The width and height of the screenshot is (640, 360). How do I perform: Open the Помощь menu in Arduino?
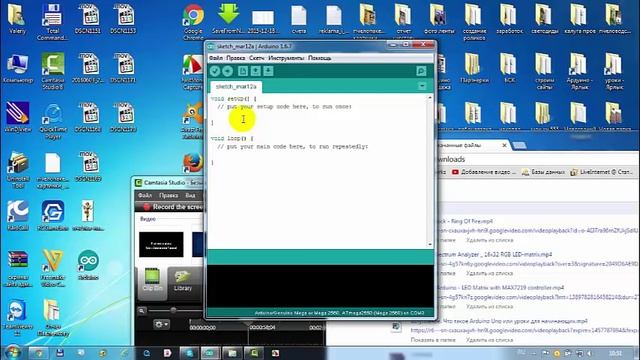(320, 58)
